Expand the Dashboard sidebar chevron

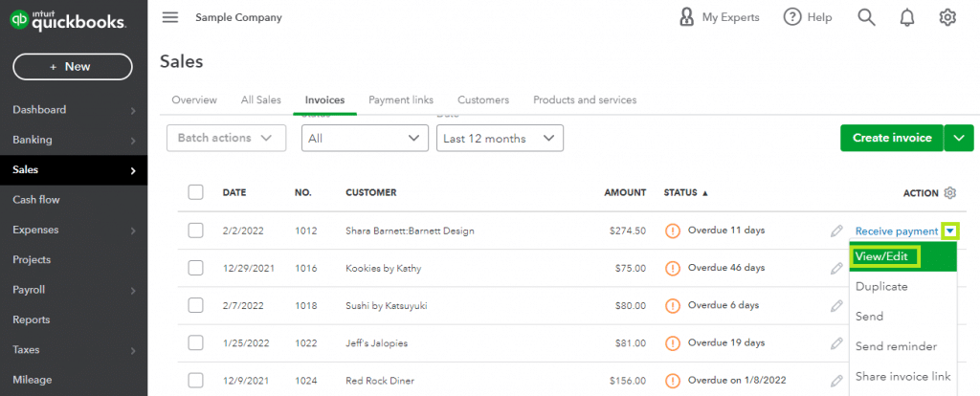[x=133, y=111]
